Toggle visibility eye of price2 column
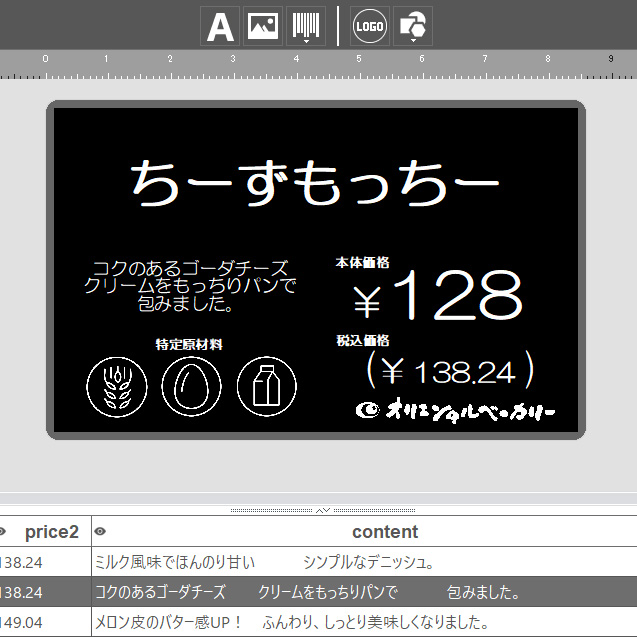Image resolution: width=637 pixels, height=637 pixels. click(x=3, y=532)
